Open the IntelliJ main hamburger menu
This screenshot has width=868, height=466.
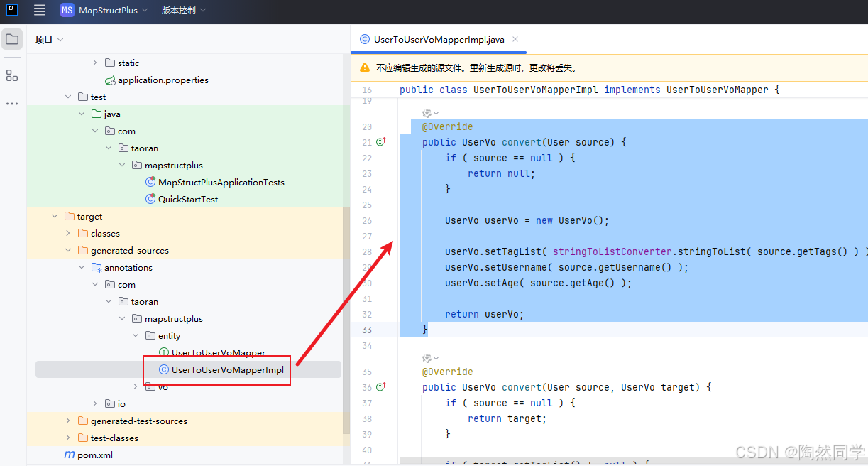40,10
